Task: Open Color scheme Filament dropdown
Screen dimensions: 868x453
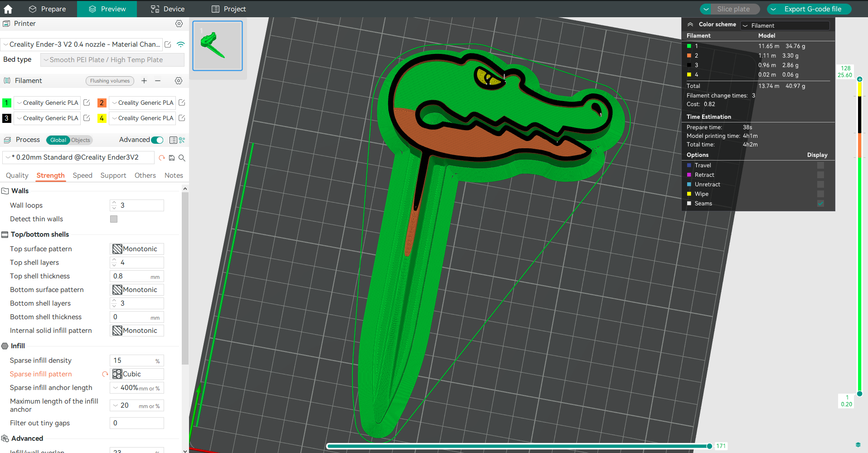Action: 785,26
